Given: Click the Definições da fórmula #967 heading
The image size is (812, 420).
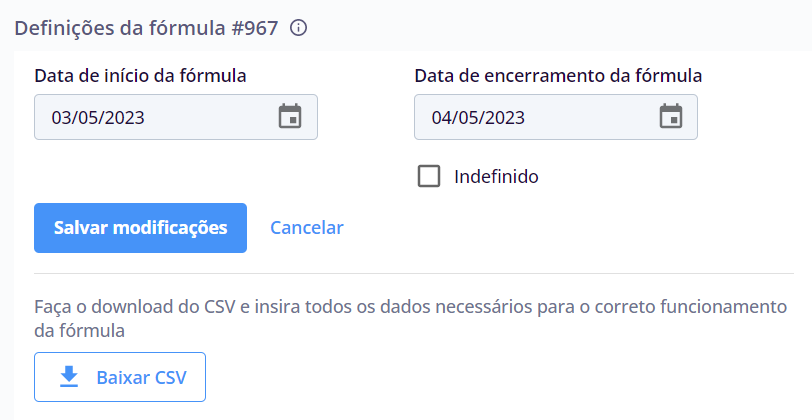Looking at the screenshot, I should pyautogui.click(x=147, y=28).
